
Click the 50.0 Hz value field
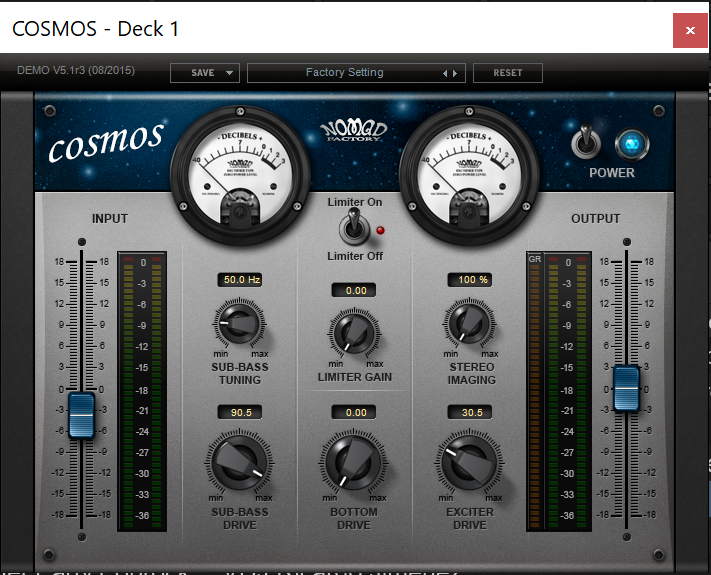[x=240, y=280]
